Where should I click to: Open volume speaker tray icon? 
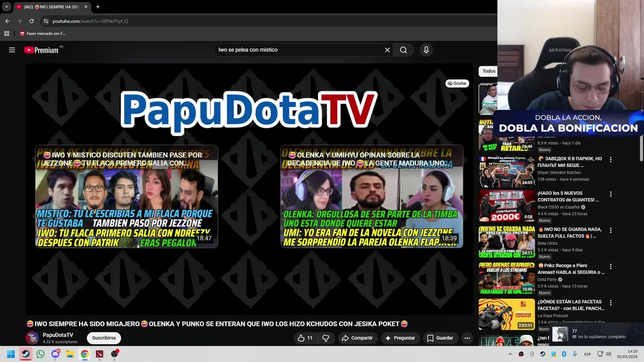click(609, 354)
